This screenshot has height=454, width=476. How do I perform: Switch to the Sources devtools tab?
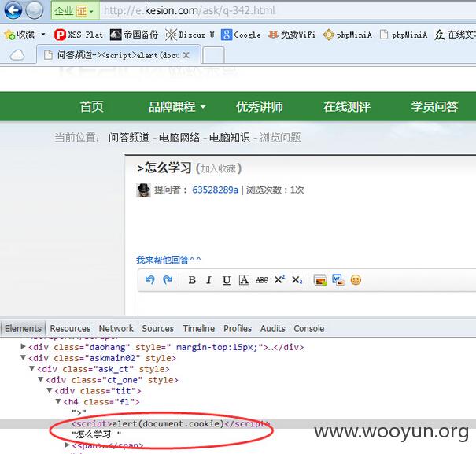tap(157, 329)
